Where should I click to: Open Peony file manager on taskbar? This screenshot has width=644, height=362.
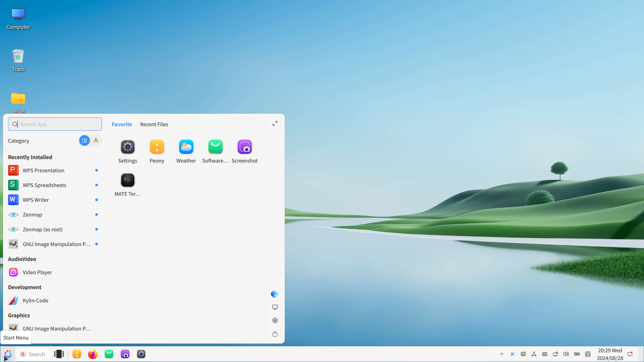(x=77, y=354)
